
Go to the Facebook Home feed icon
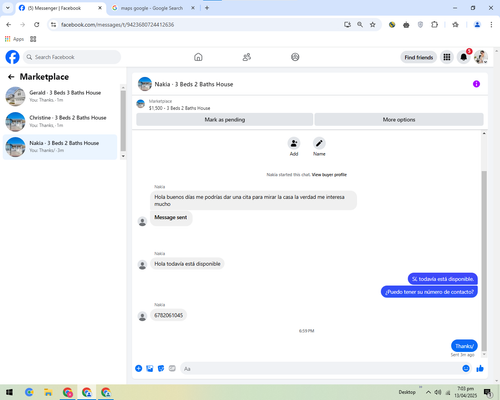(198, 57)
